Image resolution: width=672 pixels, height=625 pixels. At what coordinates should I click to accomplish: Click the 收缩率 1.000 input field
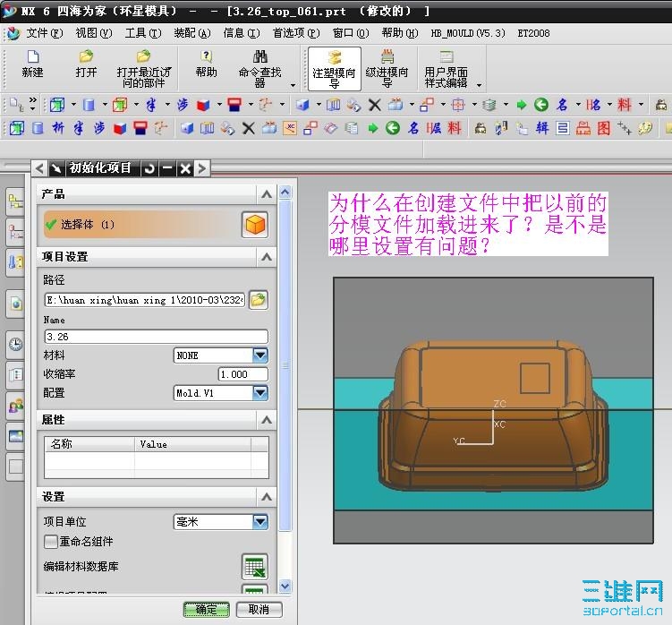point(243,374)
